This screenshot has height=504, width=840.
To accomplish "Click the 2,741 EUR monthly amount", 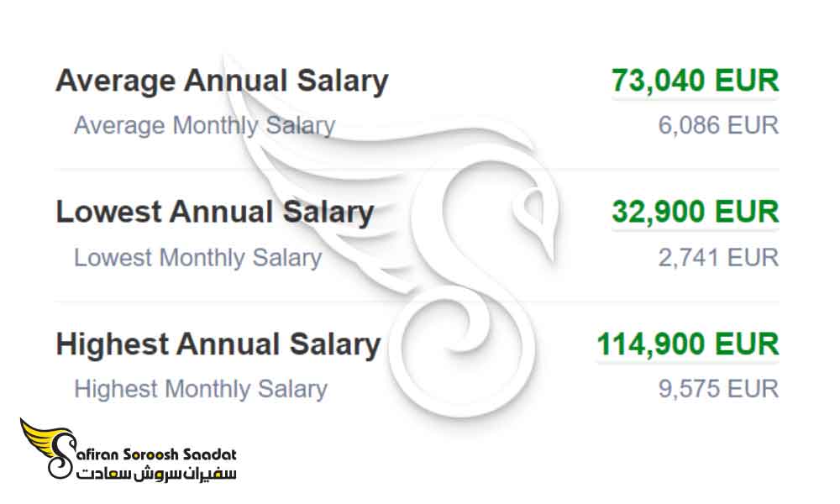I will [x=718, y=258].
